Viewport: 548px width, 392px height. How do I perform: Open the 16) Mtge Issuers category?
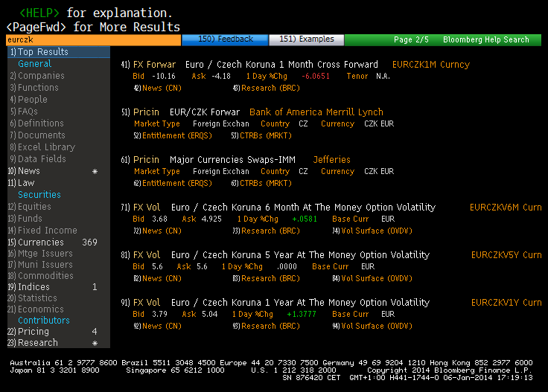tap(40, 254)
